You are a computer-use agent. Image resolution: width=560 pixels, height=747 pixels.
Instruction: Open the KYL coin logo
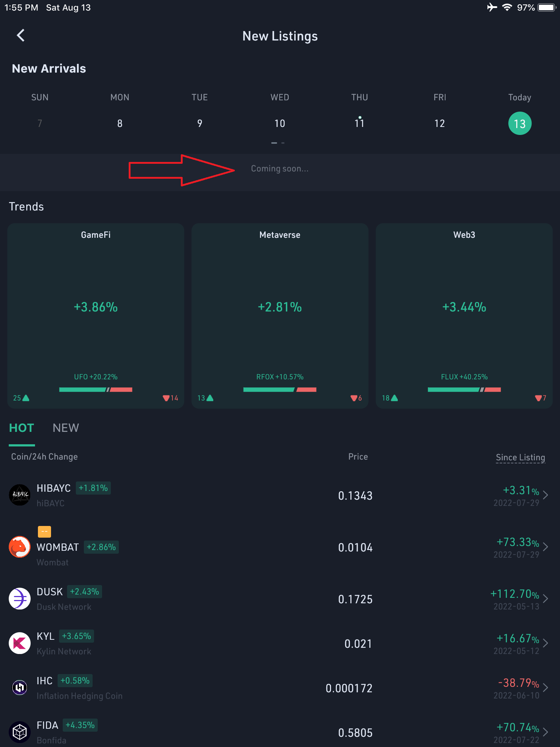[x=20, y=643]
